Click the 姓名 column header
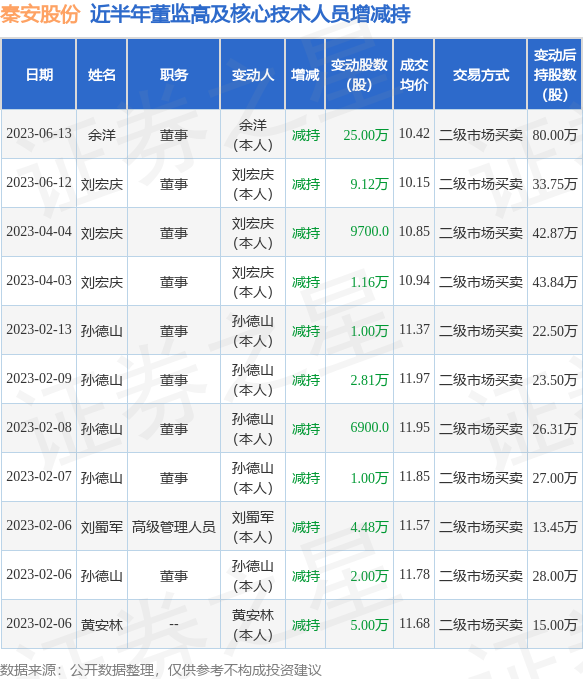 click(102, 74)
